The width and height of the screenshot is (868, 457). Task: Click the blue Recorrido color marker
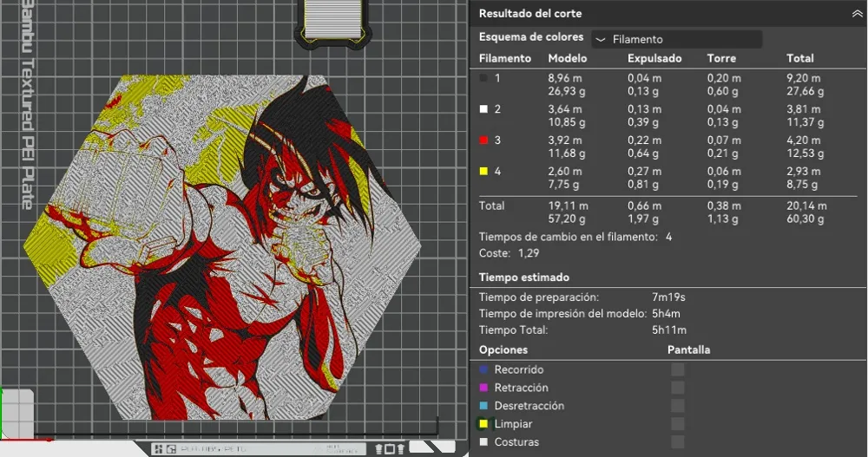483,369
